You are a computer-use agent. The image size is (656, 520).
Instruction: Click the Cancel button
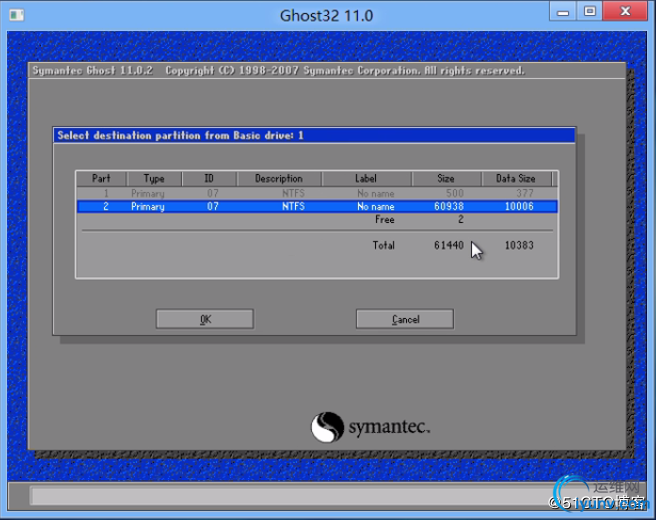405,319
